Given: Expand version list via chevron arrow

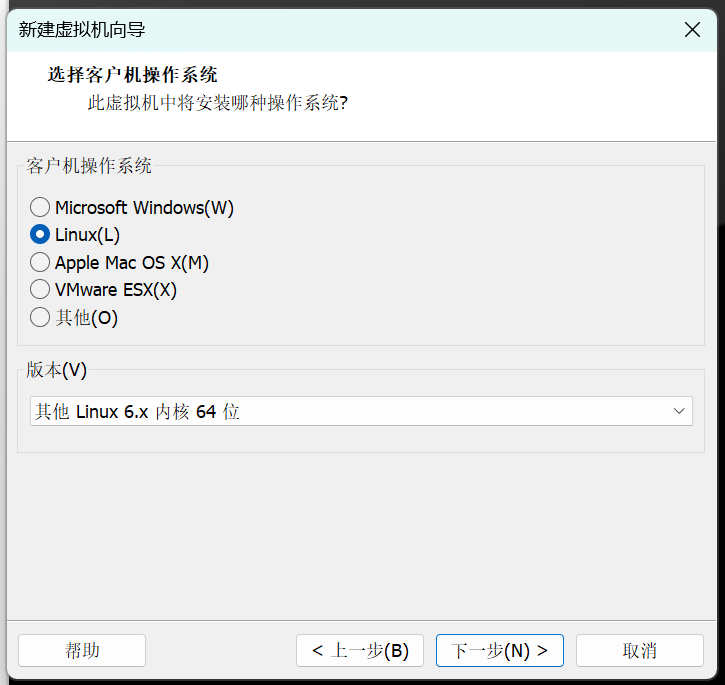Looking at the screenshot, I should coord(679,411).
